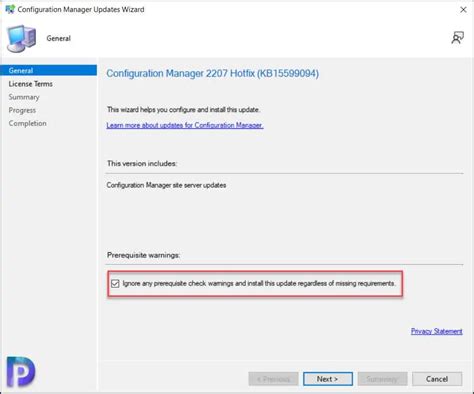
Task: Click the 'This version includes:' label
Action: [142, 164]
